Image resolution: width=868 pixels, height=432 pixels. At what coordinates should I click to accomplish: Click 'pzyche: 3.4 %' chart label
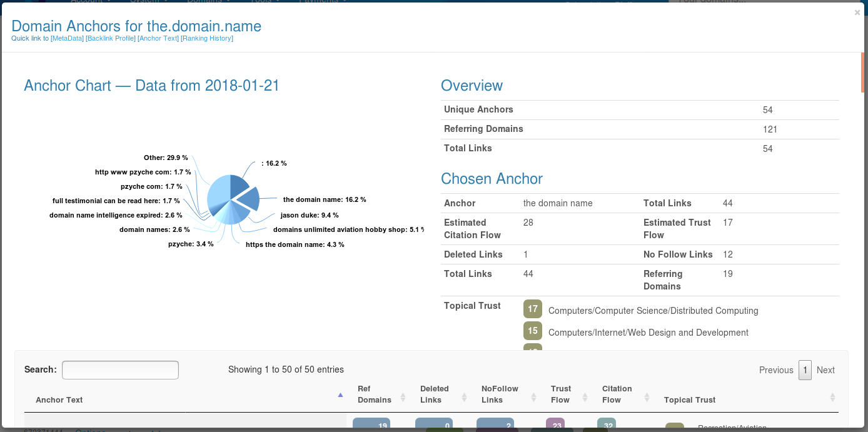click(x=191, y=244)
